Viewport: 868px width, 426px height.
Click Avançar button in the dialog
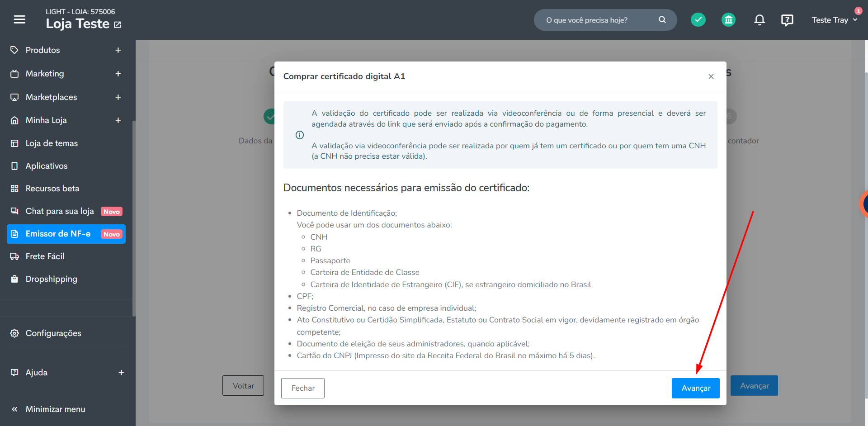pos(695,388)
